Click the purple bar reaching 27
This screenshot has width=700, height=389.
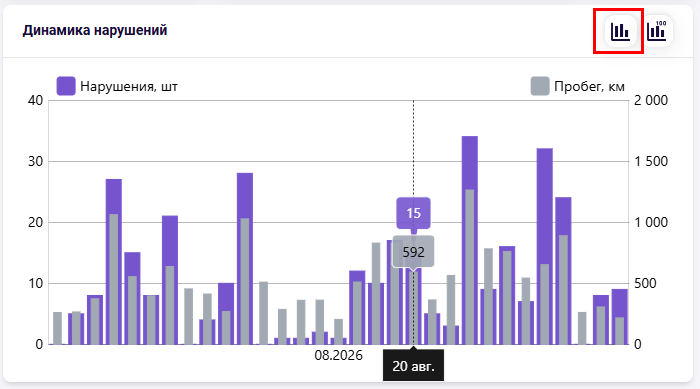pos(114,262)
